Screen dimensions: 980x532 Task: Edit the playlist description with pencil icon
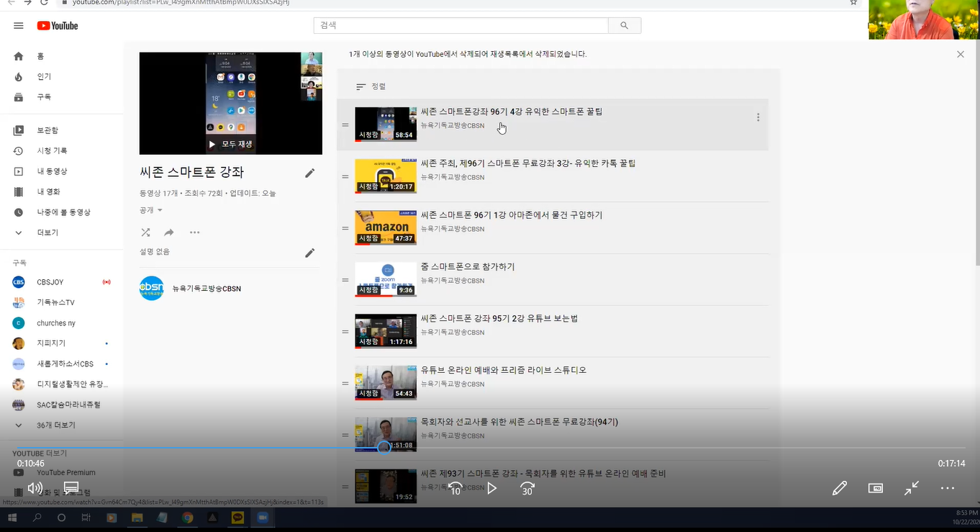tap(310, 253)
